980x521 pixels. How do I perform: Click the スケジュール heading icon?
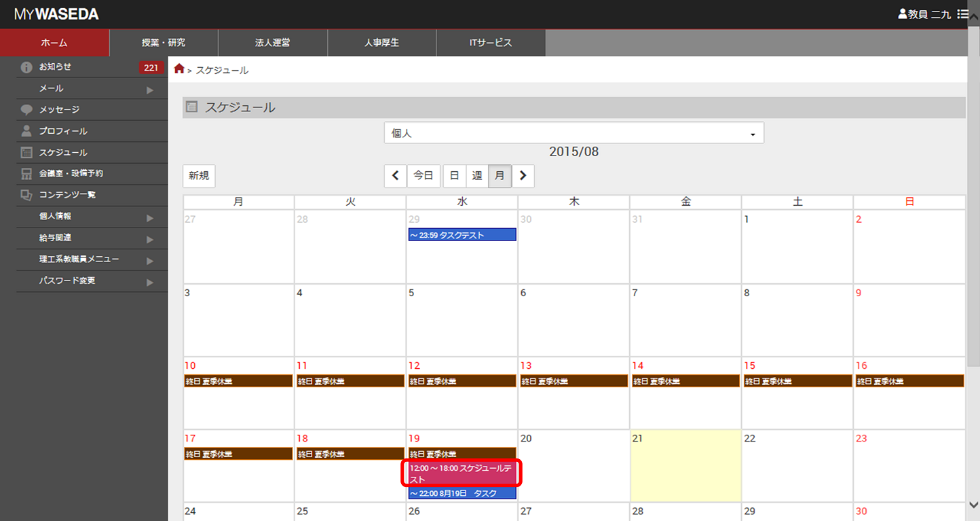192,107
